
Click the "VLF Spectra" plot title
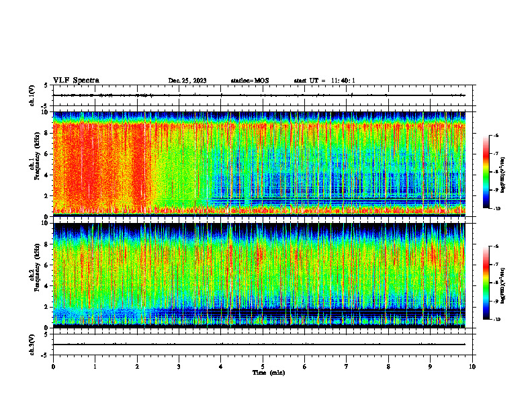pos(76,81)
